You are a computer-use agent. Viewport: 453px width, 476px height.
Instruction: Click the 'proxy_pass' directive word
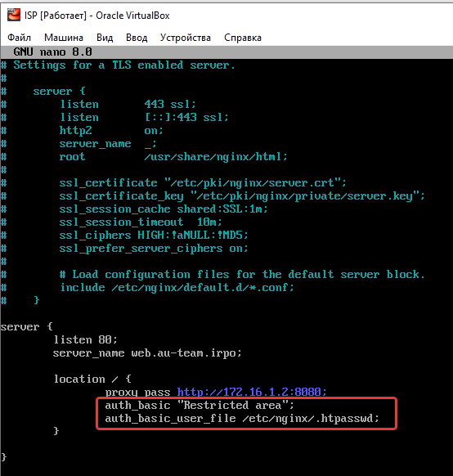click(x=137, y=393)
